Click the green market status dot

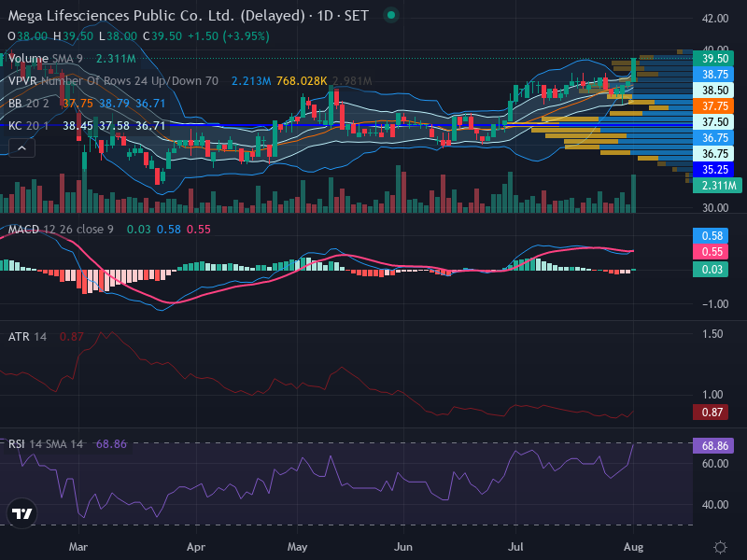tap(391, 15)
